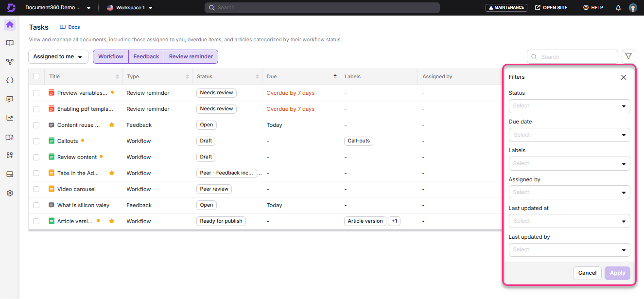Select all tasks using the header checkbox

36,76
